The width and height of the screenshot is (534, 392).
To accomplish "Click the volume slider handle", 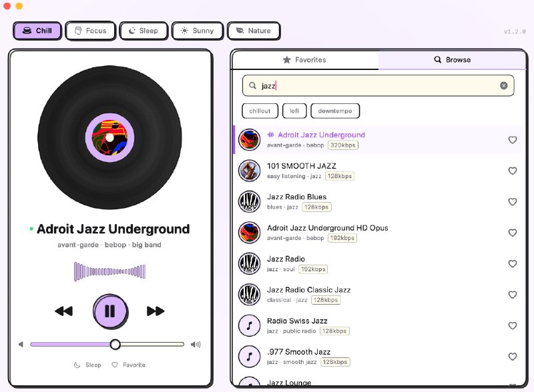I will [115, 344].
